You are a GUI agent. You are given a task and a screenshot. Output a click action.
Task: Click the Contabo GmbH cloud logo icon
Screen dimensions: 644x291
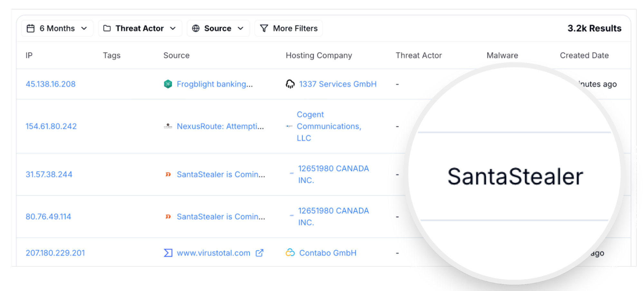tap(290, 253)
